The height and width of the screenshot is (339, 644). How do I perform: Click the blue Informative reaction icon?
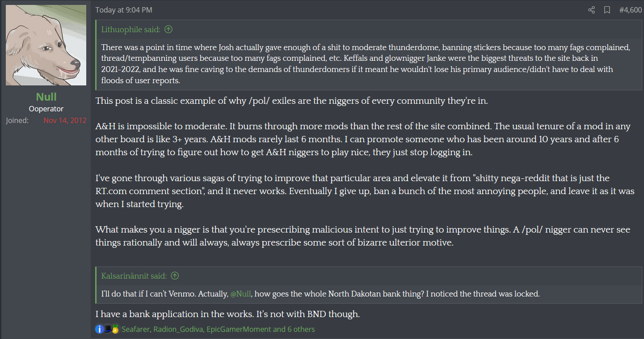click(99, 329)
